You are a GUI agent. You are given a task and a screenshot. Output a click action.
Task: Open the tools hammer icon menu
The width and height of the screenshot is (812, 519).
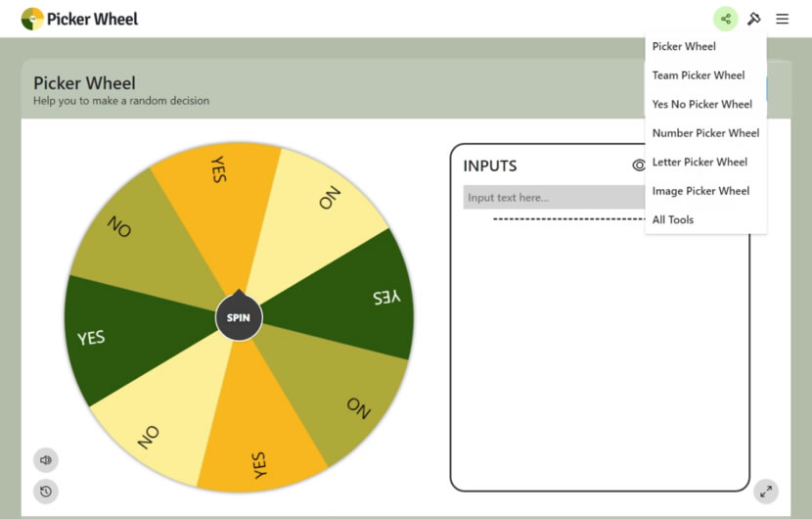point(753,20)
